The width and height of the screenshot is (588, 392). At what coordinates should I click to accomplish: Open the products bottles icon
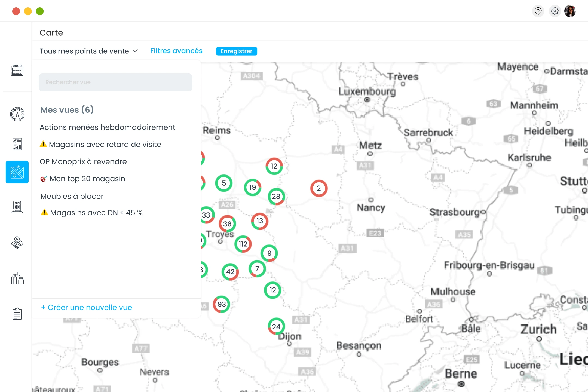(x=17, y=278)
